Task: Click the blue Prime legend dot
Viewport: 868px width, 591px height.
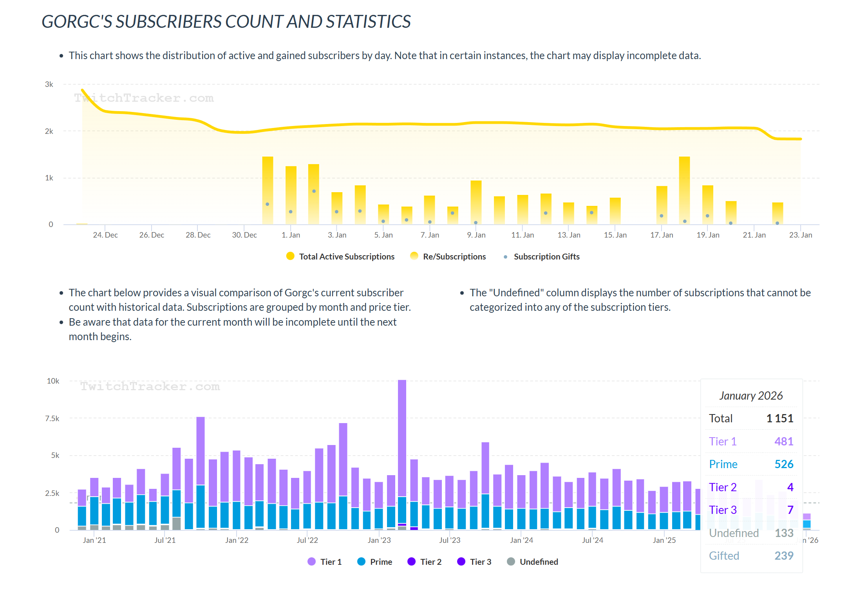Action: point(362,562)
